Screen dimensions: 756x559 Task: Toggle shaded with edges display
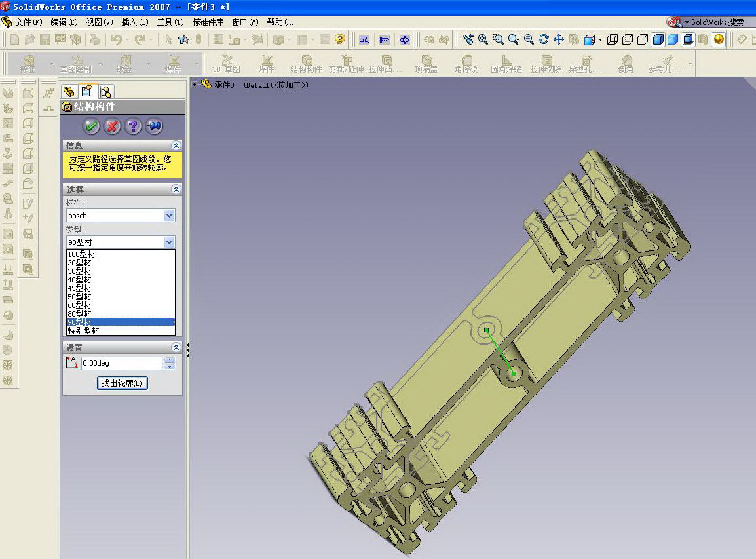tap(658, 39)
